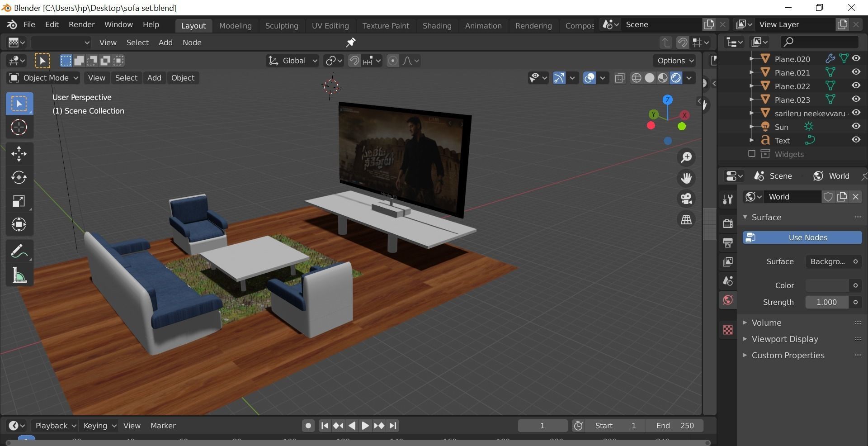868x446 pixels.
Task: Open Texture properties checker tab
Action: click(x=728, y=330)
